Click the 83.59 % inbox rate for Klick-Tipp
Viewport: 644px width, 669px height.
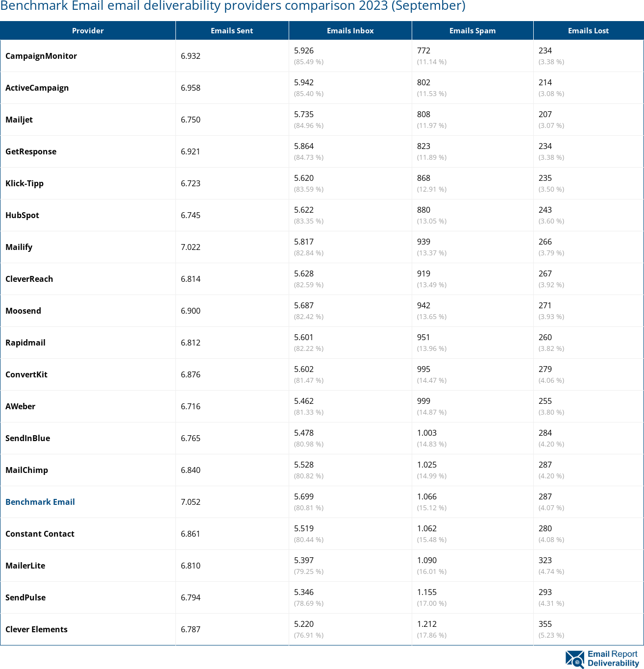[x=309, y=189]
